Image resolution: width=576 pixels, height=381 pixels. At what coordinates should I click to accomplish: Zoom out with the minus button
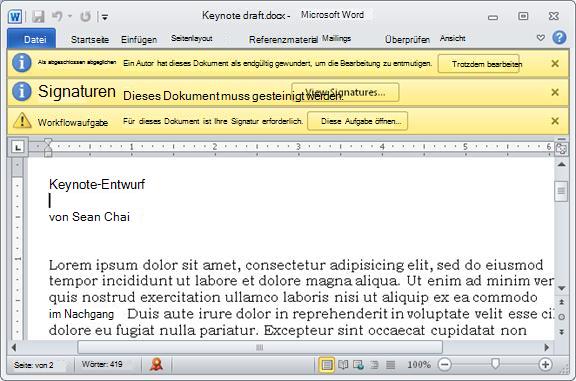(444, 364)
